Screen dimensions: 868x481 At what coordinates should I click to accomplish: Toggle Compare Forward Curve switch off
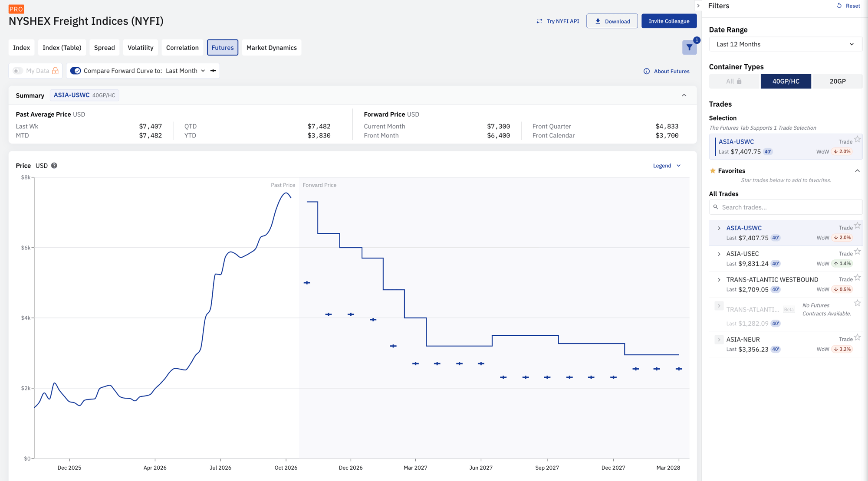click(76, 71)
